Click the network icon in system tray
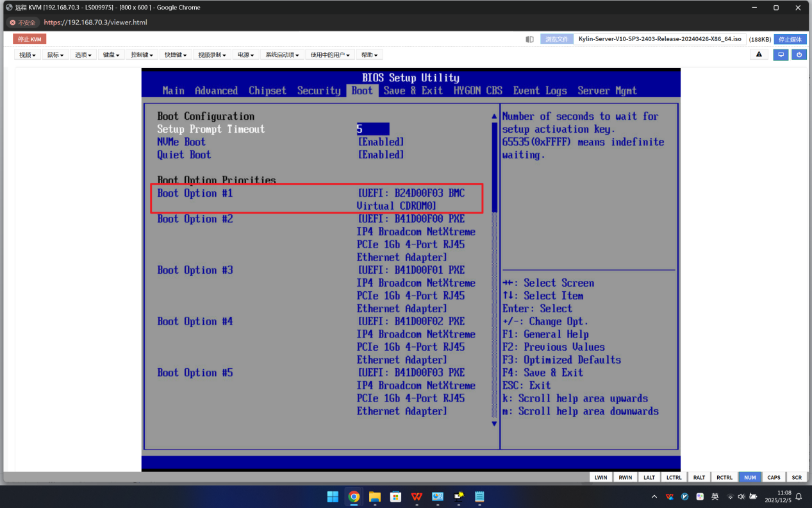 coord(731,496)
